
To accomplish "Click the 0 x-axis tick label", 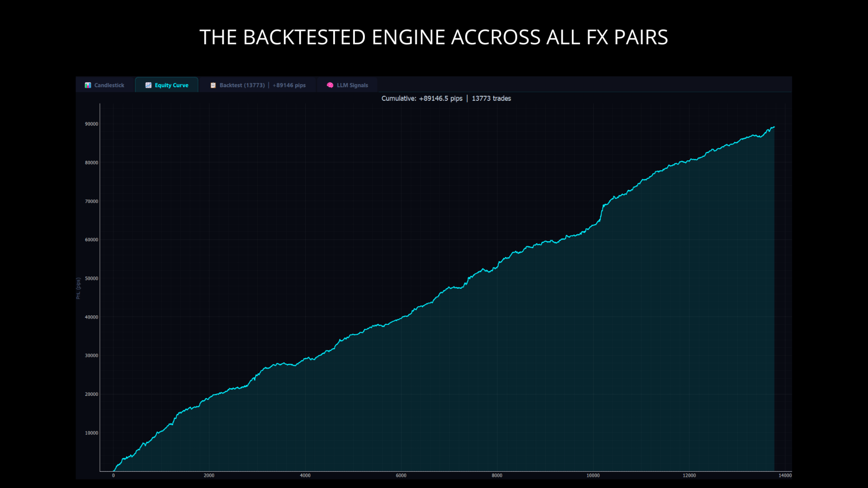I will pos(113,475).
